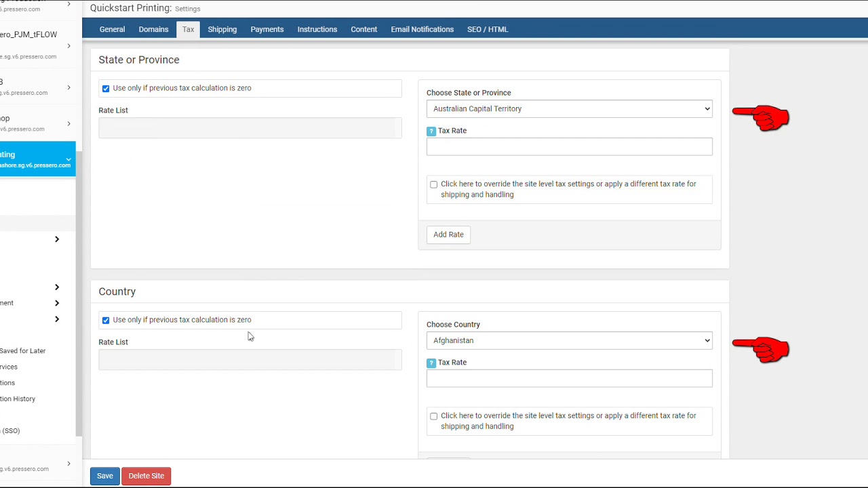Enable the override checkbox under Country

coord(434,416)
